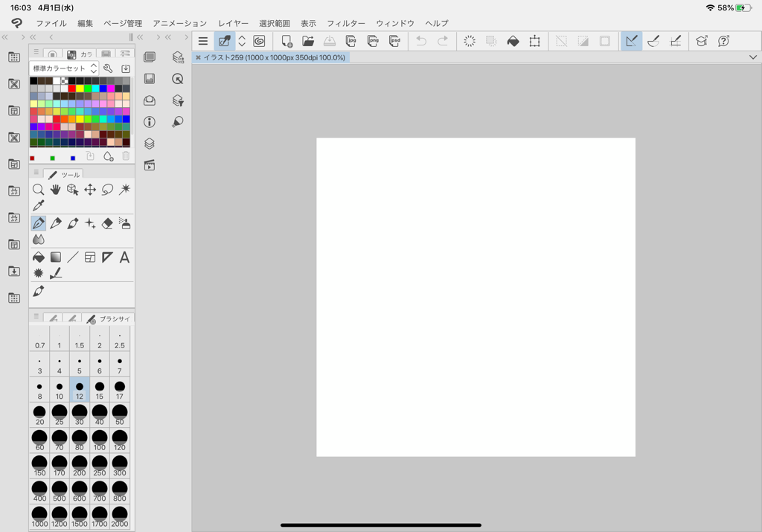Open the brush size palette menu handle
The height and width of the screenshot is (532, 762).
click(x=36, y=315)
